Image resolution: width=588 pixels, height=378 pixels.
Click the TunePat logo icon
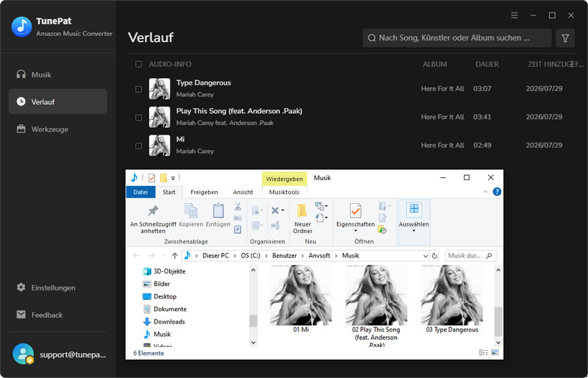[x=22, y=26]
